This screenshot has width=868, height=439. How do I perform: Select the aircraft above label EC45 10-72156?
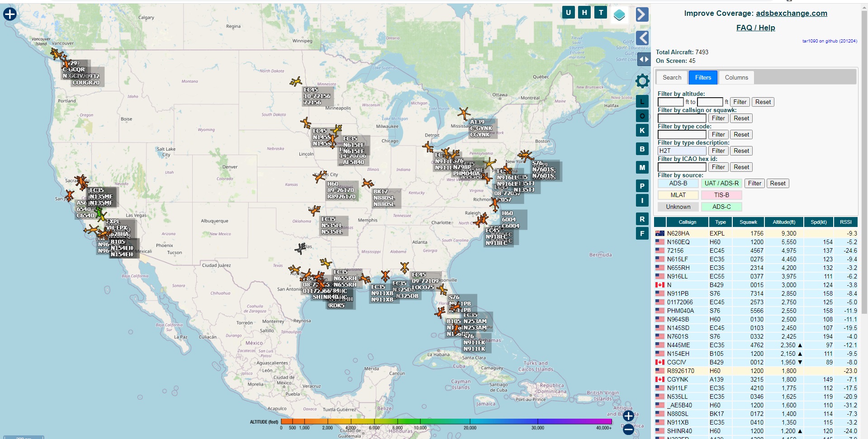[x=296, y=82]
